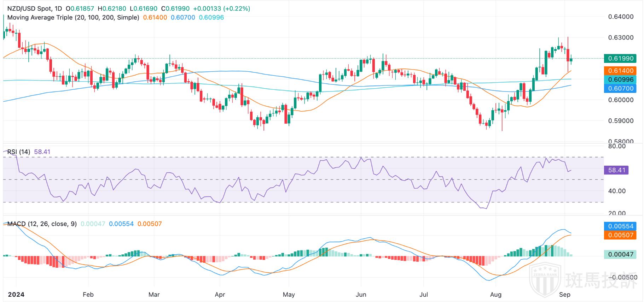Click the purple 58.41 RSI axis tag
Image resolution: width=644 pixels, height=302 pixels.
pos(616,170)
